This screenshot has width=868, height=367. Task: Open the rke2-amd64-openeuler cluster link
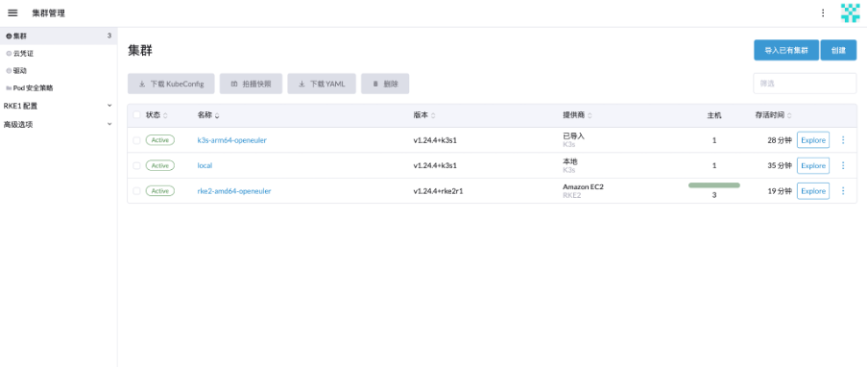tap(234, 191)
